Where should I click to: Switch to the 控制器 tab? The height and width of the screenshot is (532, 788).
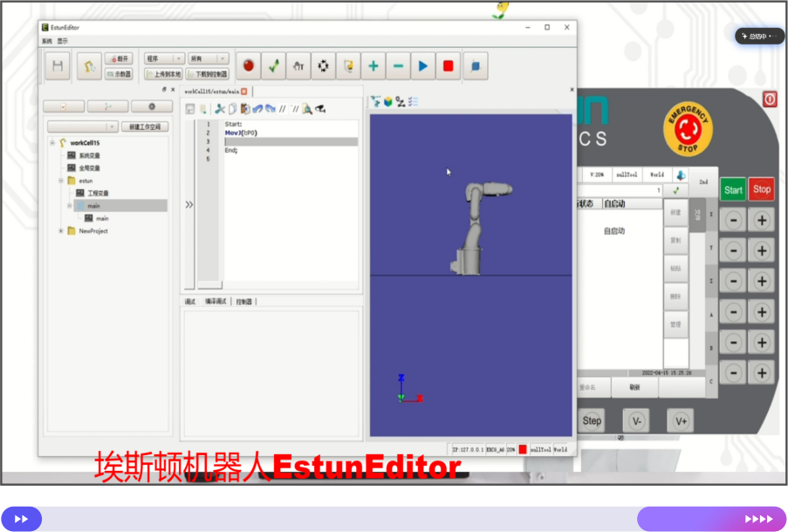(243, 302)
